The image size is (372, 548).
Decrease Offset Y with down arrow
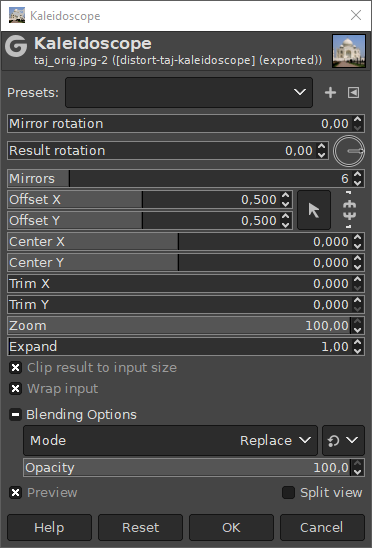point(286,225)
